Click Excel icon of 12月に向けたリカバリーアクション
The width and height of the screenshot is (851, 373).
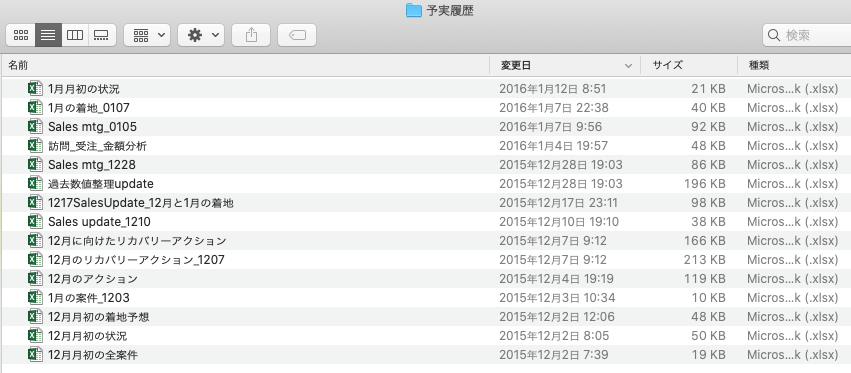35,241
